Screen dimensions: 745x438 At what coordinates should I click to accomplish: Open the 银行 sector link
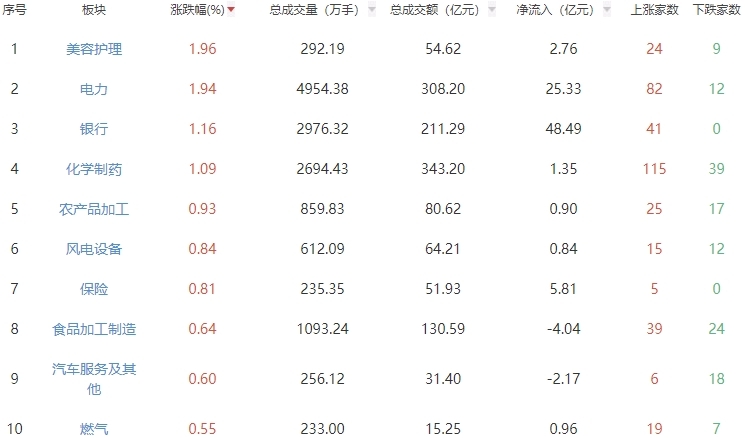(94, 129)
